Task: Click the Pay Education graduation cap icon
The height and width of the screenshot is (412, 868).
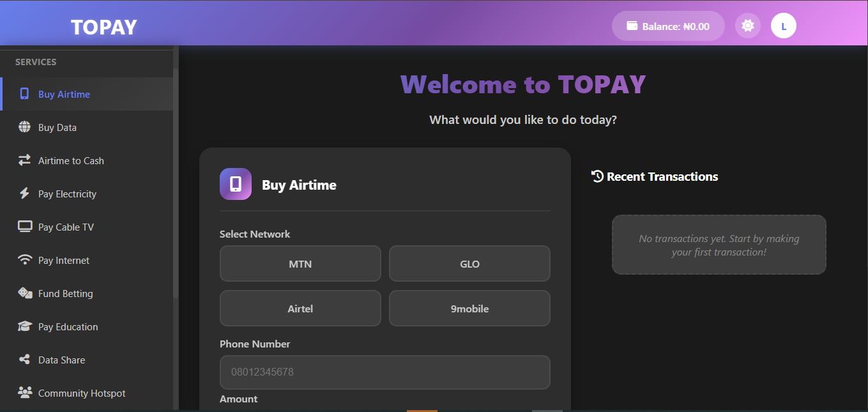Action: coord(25,326)
